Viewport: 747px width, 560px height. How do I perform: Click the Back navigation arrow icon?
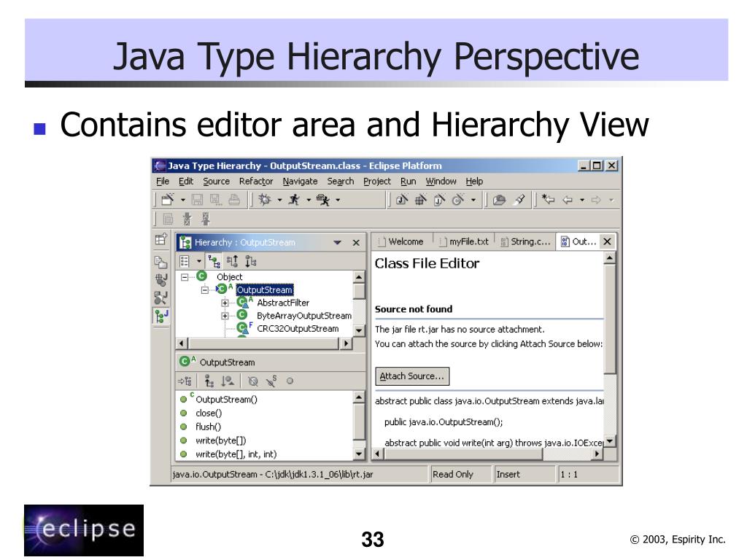568,200
